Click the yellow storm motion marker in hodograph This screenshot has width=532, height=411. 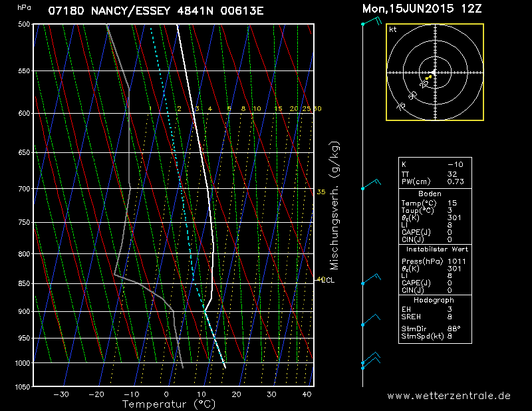pos(429,77)
